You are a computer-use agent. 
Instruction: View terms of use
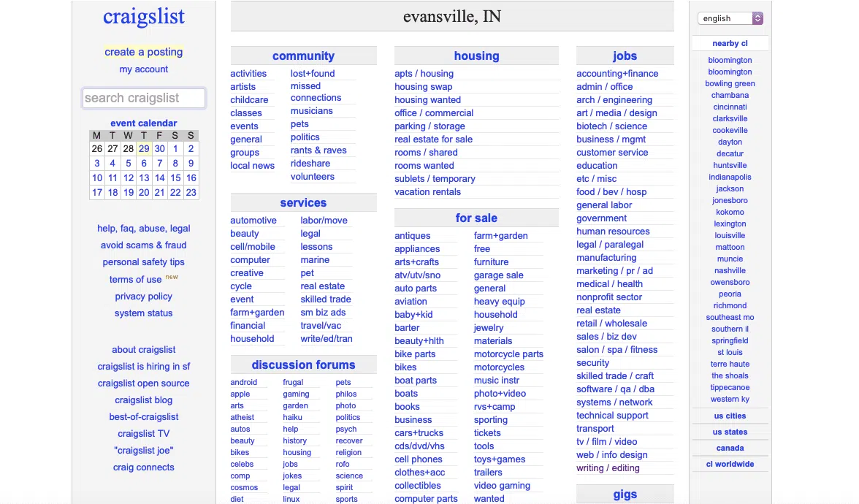point(135,279)
